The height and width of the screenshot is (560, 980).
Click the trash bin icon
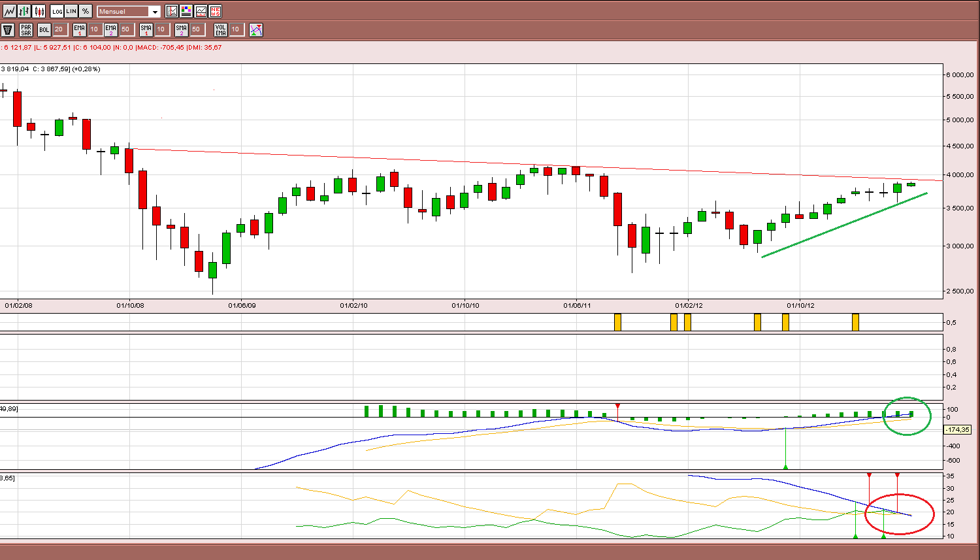pyautogui.click(x=8, y=29)
